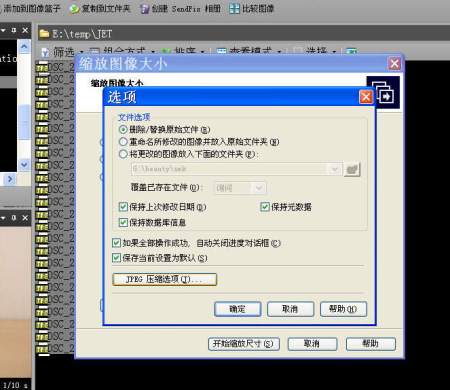
Task: Click 取消 in the 缩放图像大小 dialog
Action: click(x=312, y=344)
